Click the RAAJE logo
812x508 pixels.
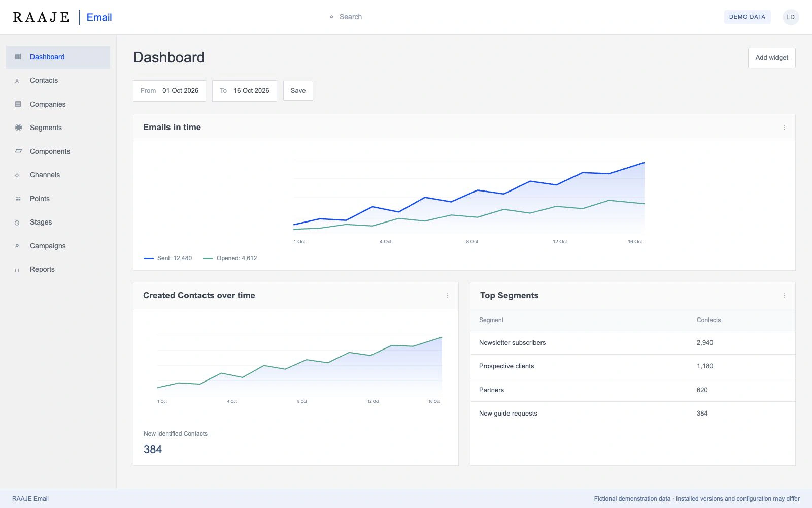point(41,17)
